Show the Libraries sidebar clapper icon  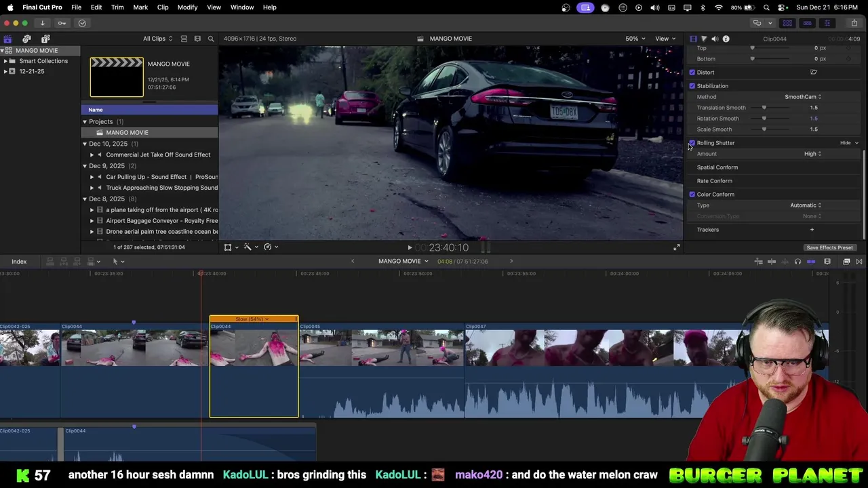(7, 39)
